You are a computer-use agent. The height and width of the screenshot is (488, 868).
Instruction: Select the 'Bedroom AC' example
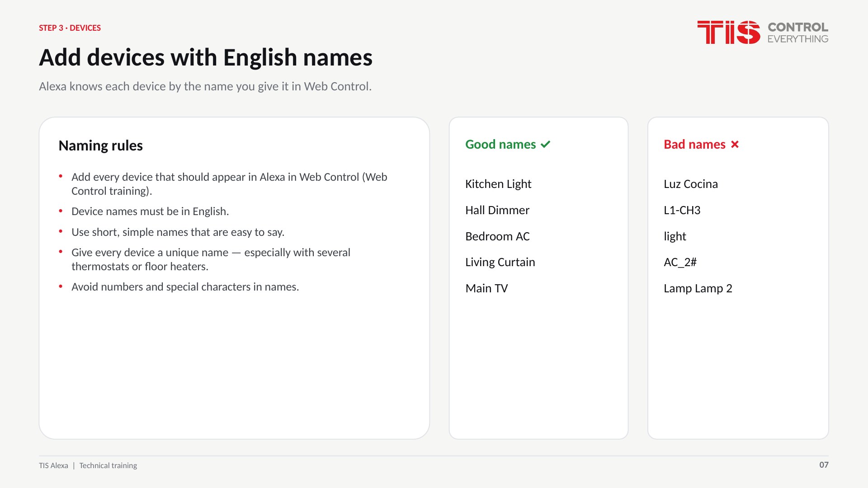pyautogui.click(x=497, y=236)
